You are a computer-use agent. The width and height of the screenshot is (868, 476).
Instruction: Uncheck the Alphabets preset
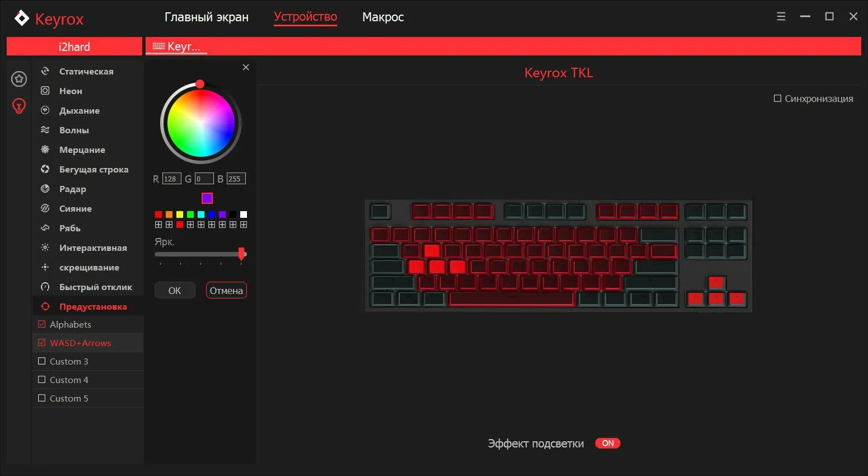point(41,324)
